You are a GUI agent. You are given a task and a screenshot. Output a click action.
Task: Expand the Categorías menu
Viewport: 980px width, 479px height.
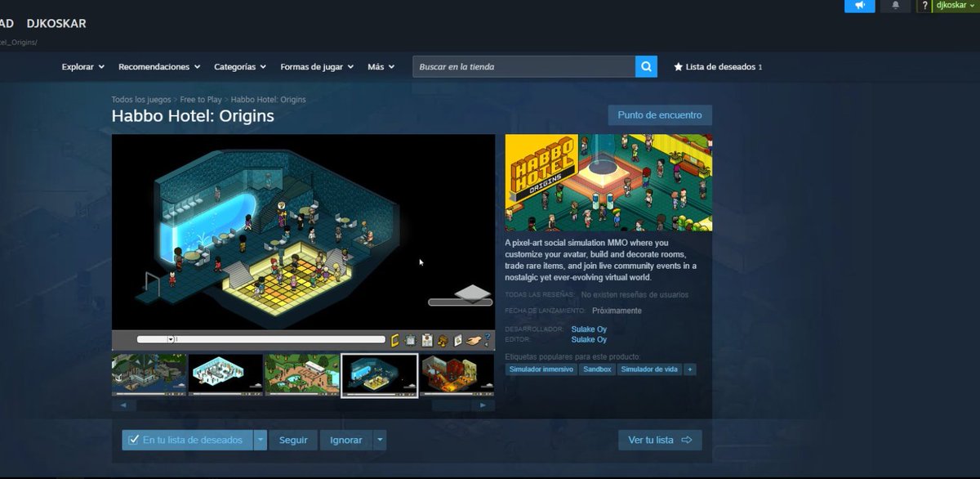(240, 67)
